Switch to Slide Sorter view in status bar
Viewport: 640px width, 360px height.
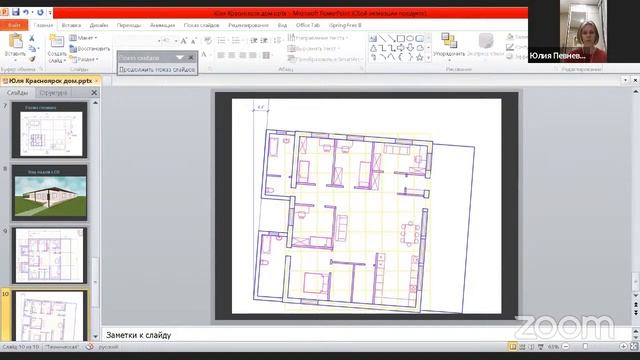pyautogui.click(x=522, y=347)
